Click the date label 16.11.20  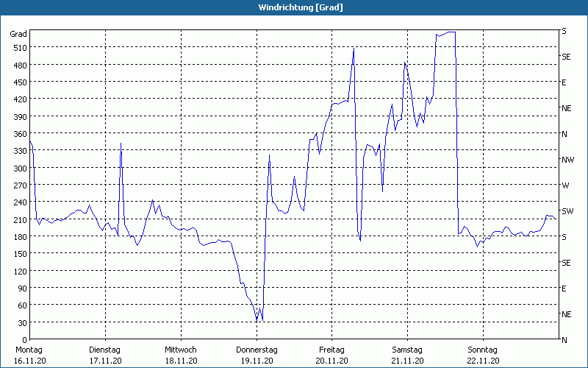pyautogui.click(x=29, y=361)
